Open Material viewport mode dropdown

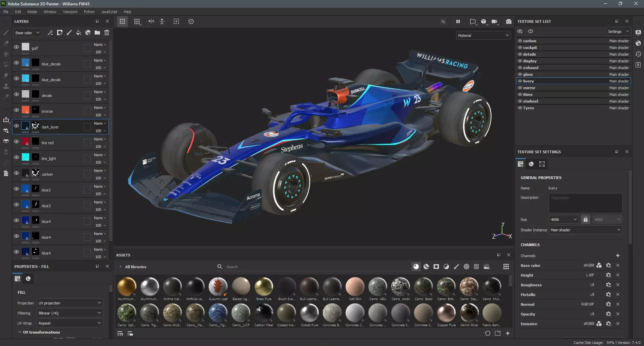[483, 35]
